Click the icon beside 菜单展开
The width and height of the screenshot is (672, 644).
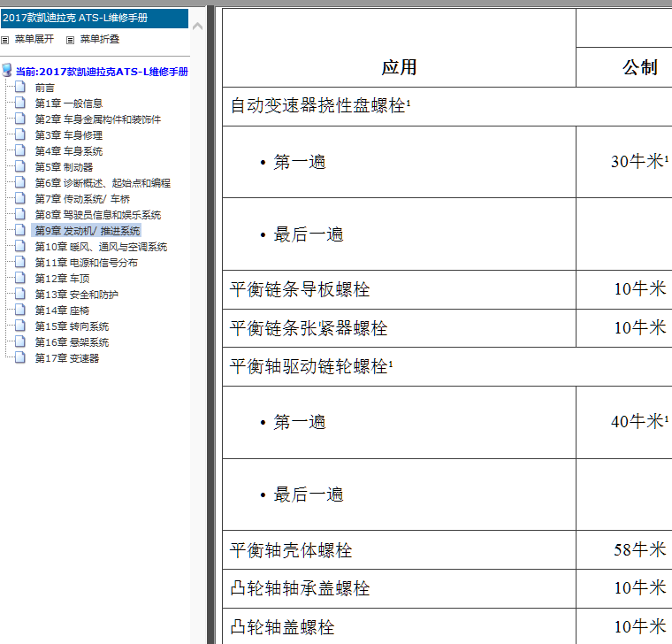[x=4, y=41]
